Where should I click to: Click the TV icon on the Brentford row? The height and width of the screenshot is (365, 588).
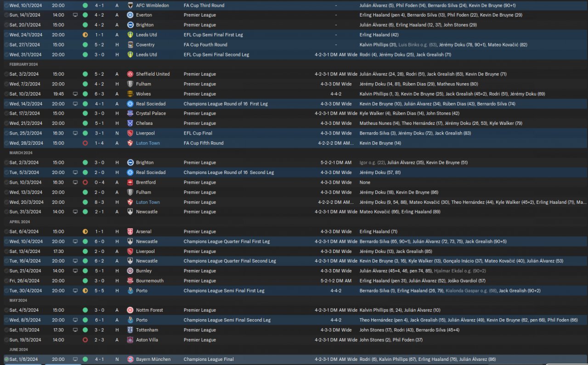pyautogui.click(x=75, y=183)
